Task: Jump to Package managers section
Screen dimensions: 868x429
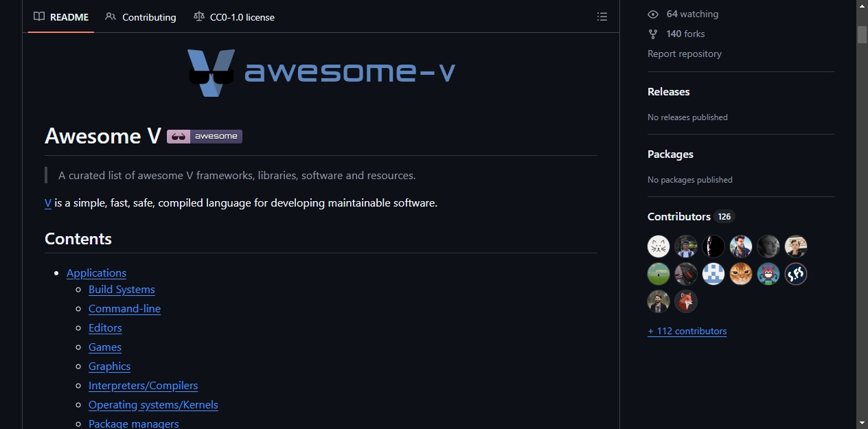Action: click(x=133, y=424)
